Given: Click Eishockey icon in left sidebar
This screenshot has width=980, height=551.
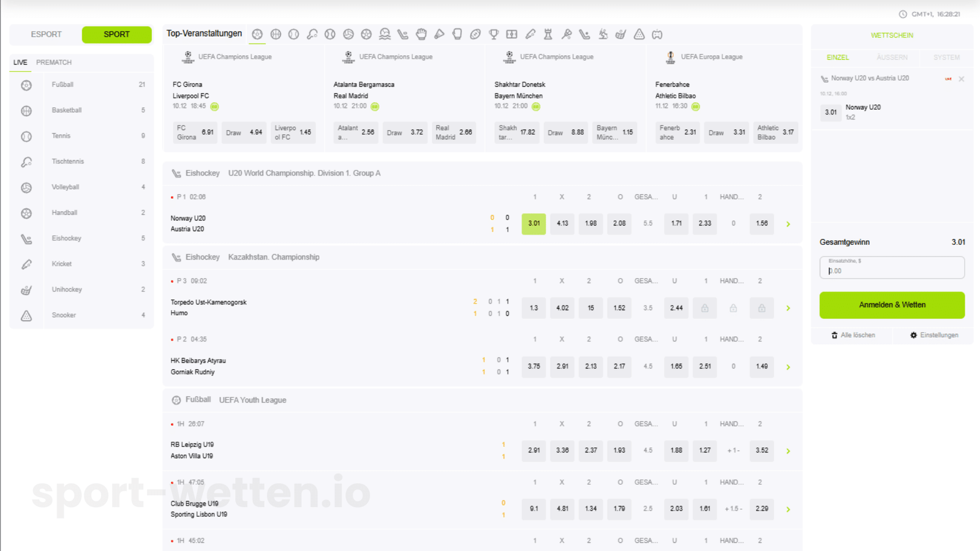Looking at the screenshot, I should 26,239.
